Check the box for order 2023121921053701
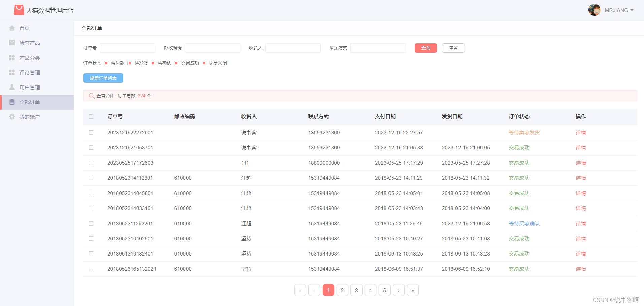The image size is (644, 306). point(91,148)
